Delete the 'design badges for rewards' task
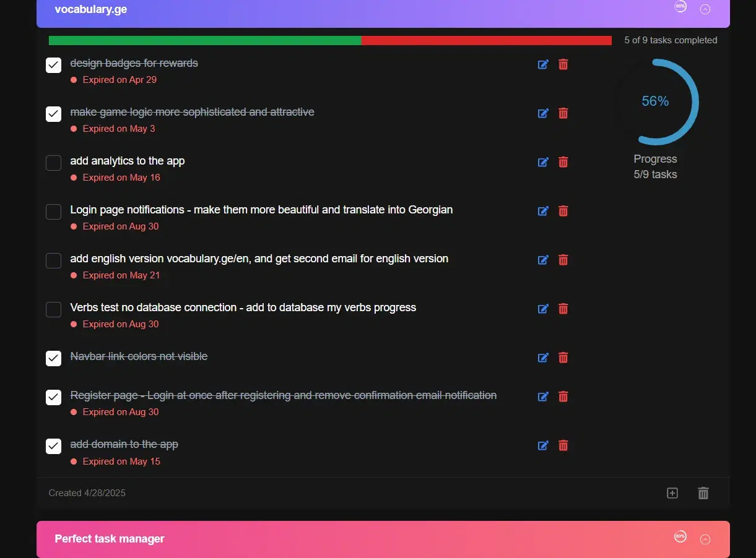This screenshot has height=558, width=756. (563, 64)
